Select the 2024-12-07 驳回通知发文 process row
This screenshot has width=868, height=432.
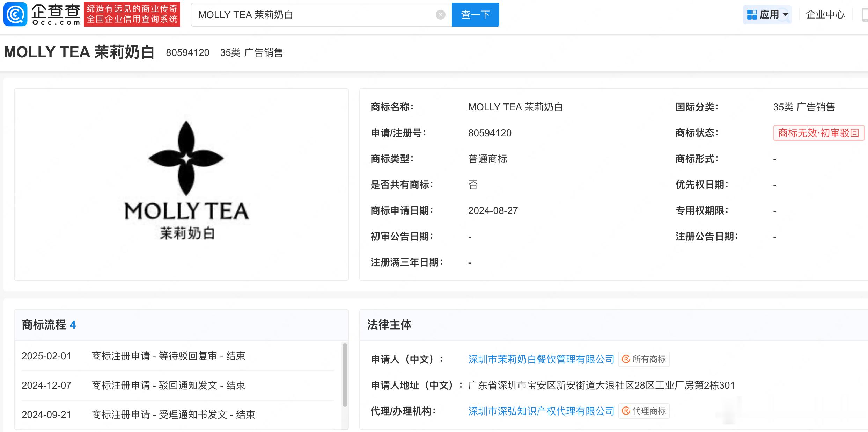point(178,385)
